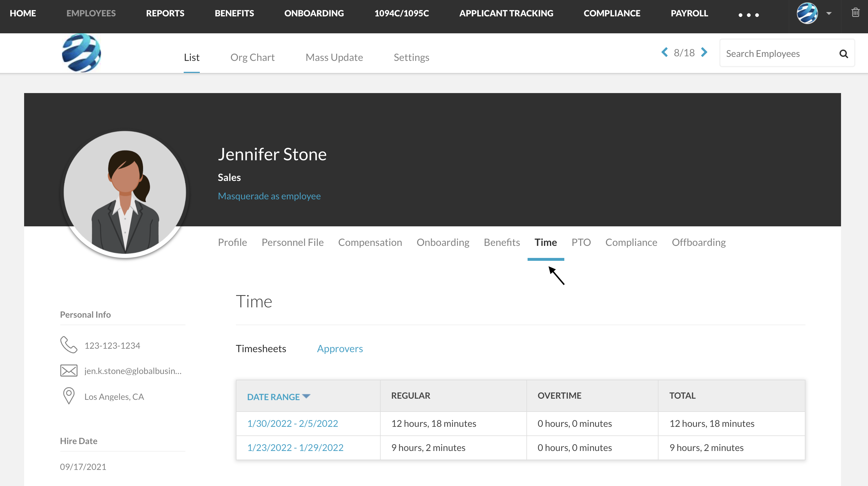Click the location pin icon

[x=69, y=396]
